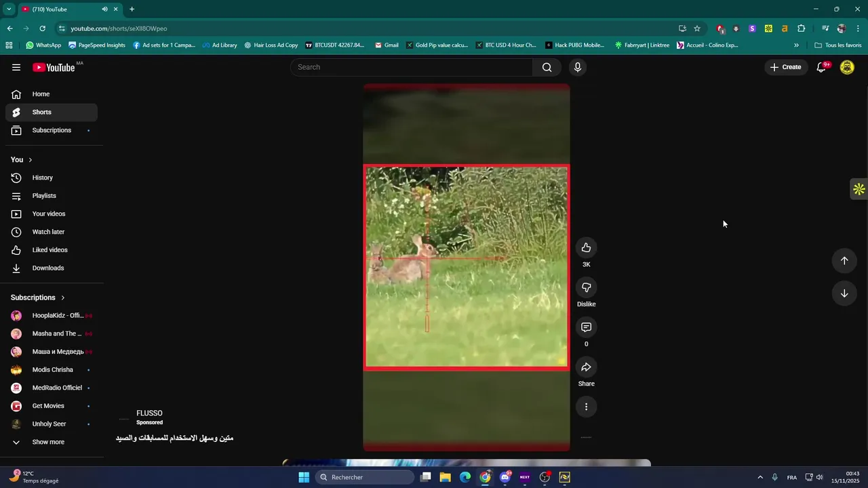Open Маша и Медведь channel
Image resolution: width=868 pixels, height=488 pixels.
[x=52, y=352]
